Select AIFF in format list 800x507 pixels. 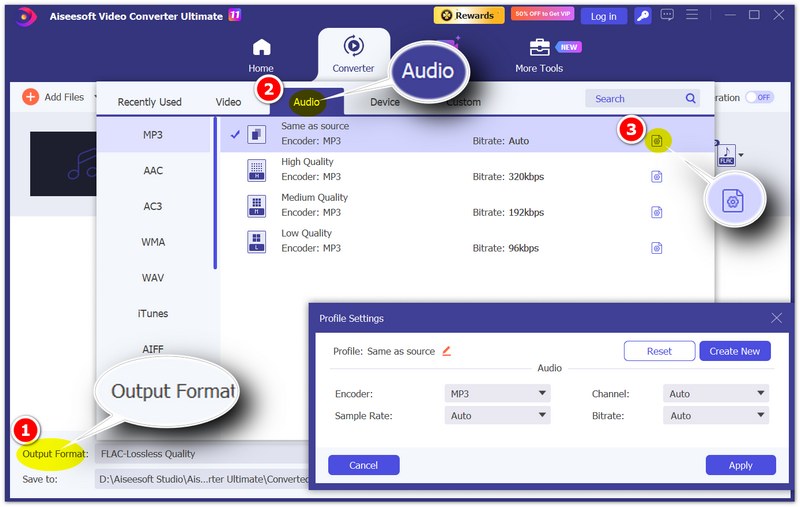pyautogui.click(x=153, y=349)
